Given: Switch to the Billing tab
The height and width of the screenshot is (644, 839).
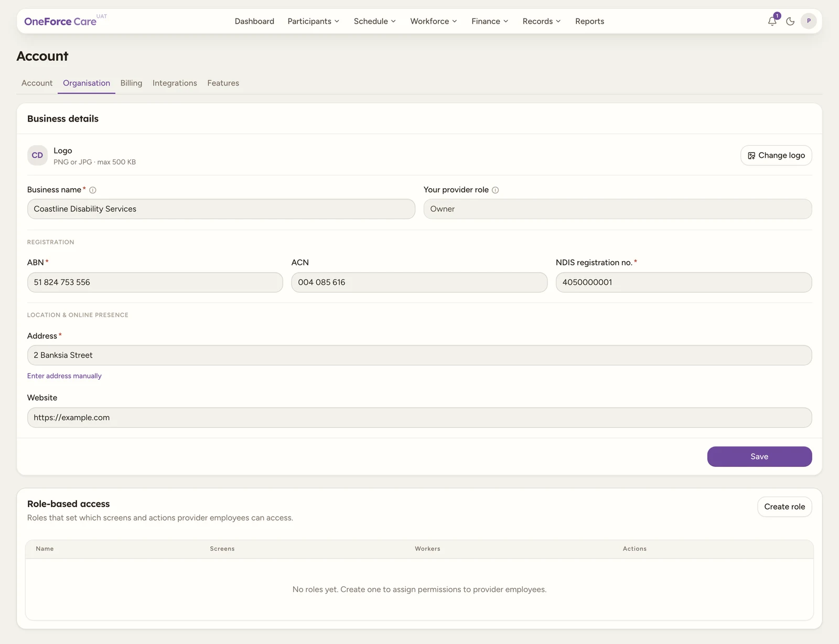Looking at the screenshot, I should [131, 83].
